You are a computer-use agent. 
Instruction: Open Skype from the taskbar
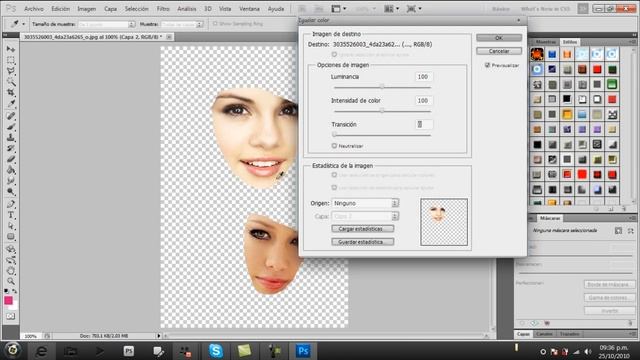[216, 351]
